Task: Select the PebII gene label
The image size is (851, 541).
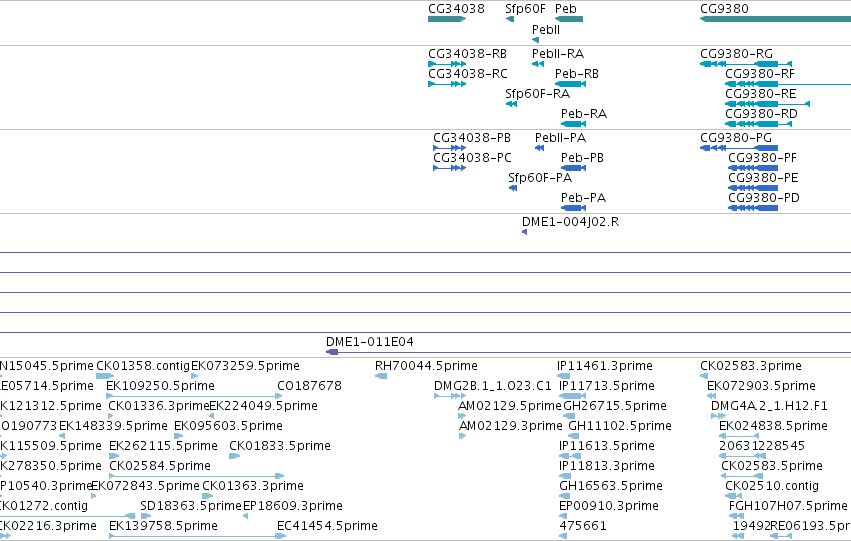Action: (545, 30)
